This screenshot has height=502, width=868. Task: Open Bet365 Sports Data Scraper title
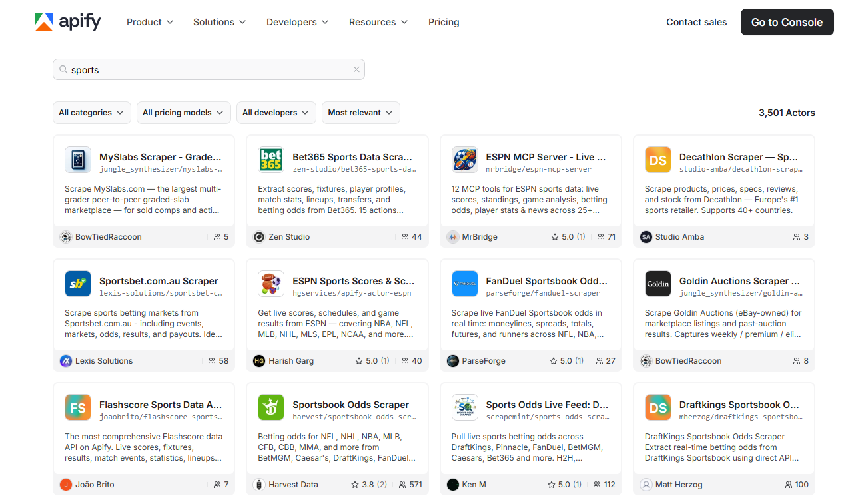[x=352, y=157]
